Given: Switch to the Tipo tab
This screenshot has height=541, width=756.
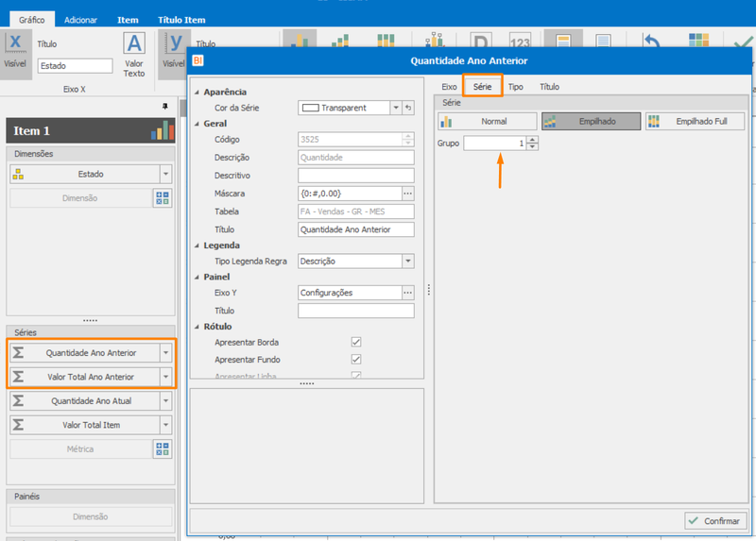Looking at the screenshot, I should pos(515,87).
